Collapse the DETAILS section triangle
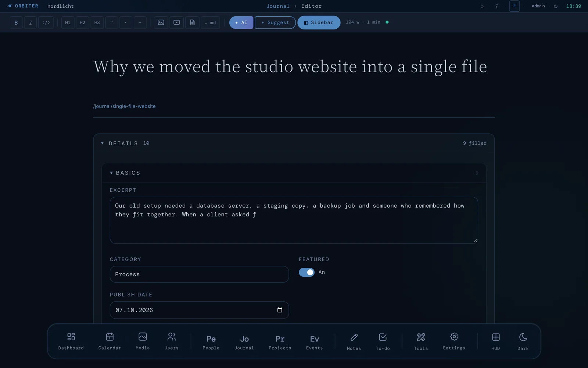The height and width of the screenshot is (368, 588). tap(102, 143)
